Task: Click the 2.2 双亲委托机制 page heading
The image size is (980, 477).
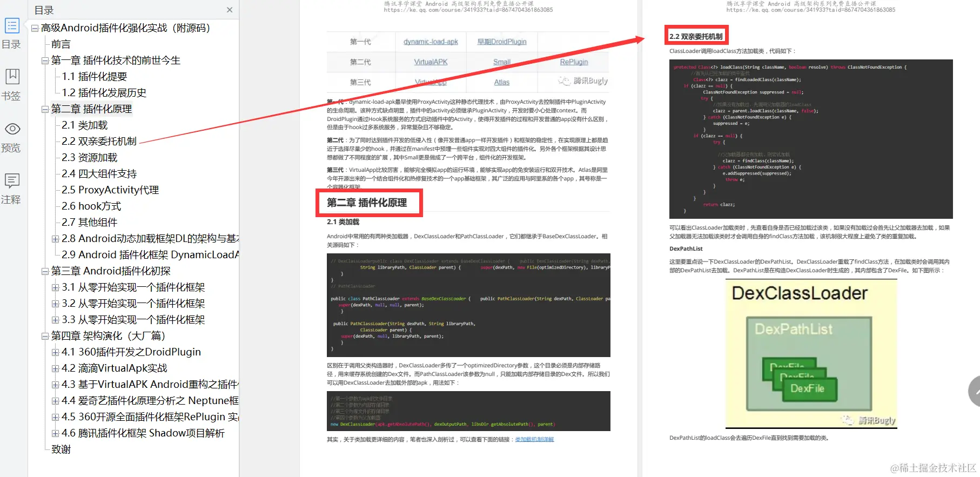Action: point(696,36)
